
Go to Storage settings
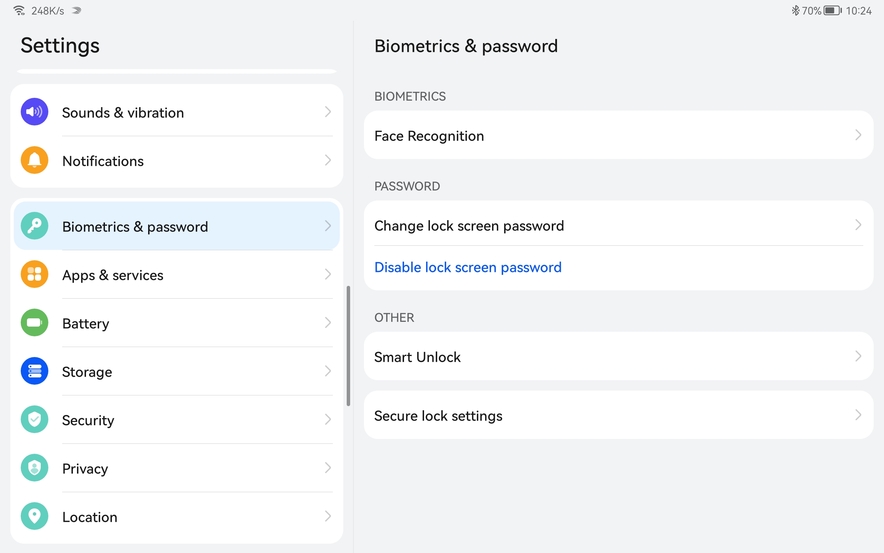coord(87,372)
